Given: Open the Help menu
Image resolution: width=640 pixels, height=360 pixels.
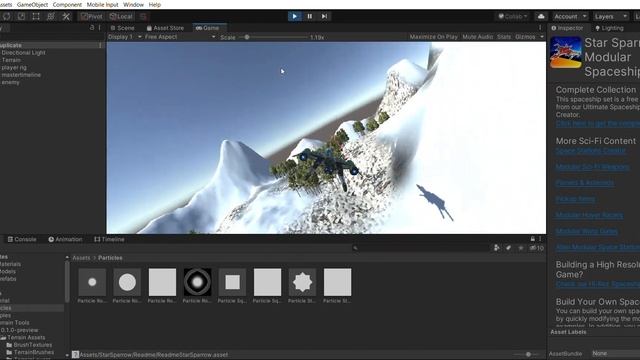Looking at the screenshot, I should tap(155, 4).
